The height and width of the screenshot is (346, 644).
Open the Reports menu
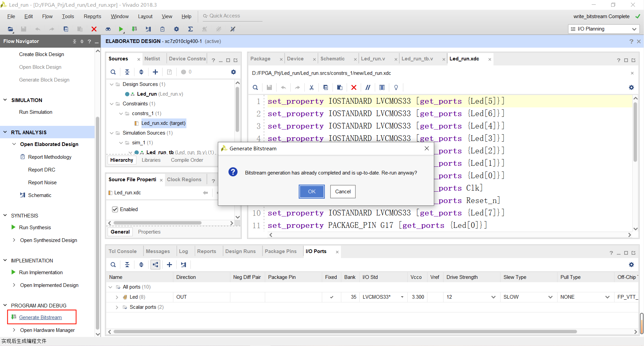(92, 16)
